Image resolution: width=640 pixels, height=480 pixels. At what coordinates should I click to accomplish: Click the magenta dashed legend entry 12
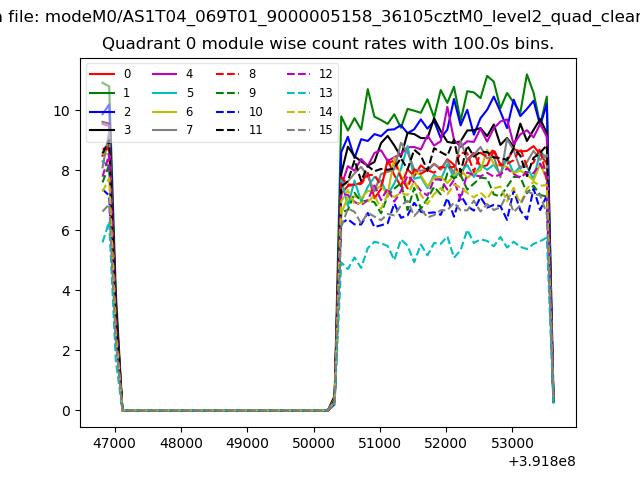tap(309, 74)
